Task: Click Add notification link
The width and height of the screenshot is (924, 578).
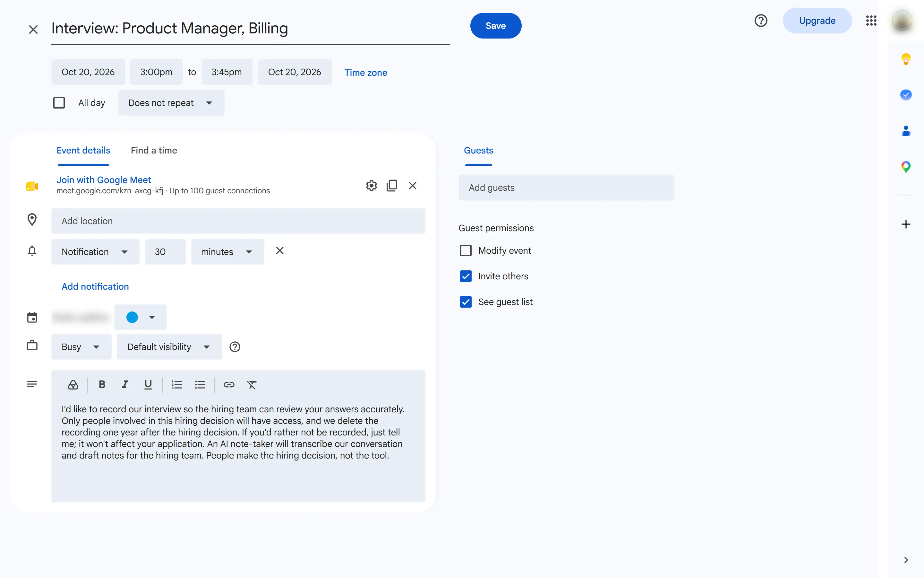Action: coord(96,286)
